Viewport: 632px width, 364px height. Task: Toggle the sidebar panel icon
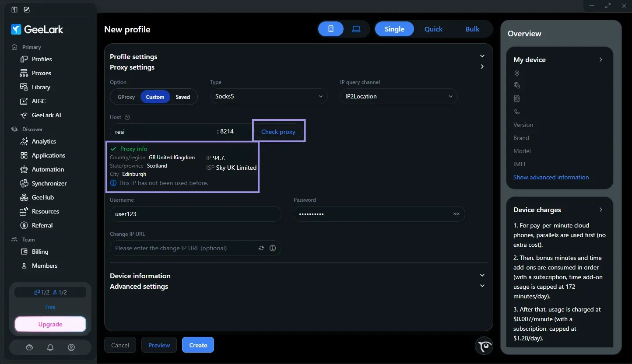tap(14, 10)
